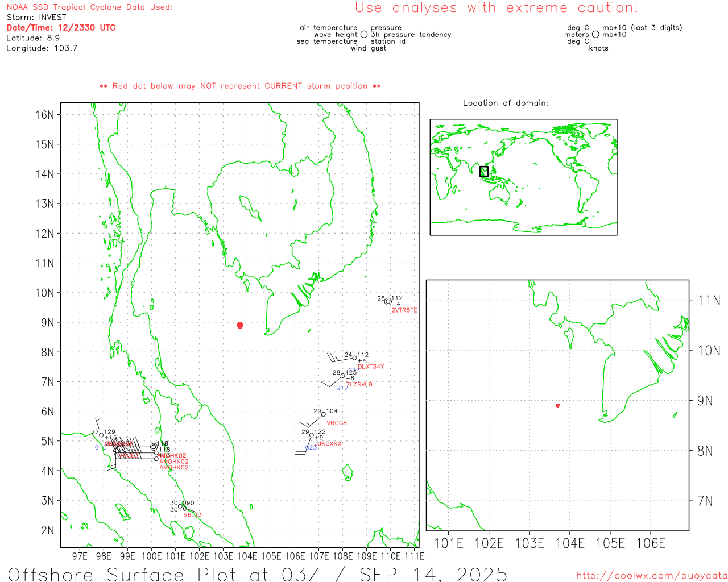Click 'NOAA SSD Tropical Cyclone Data Used:' header
Viewport: 728px width, 582px height.
click(89, 7)
